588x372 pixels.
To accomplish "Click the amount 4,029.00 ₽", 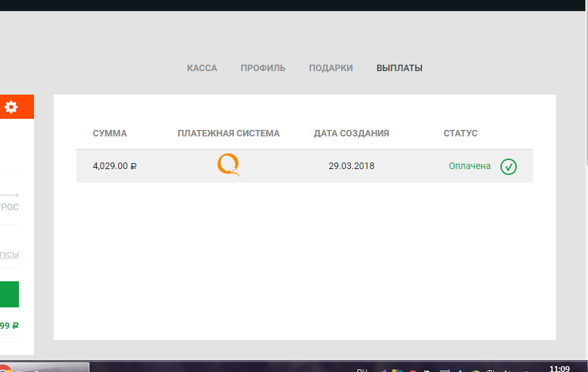I will pyautogui.click(x=114, y=166).
